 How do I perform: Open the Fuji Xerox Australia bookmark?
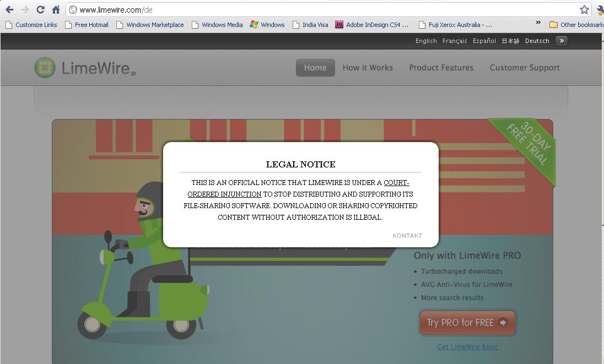point(455,25)
